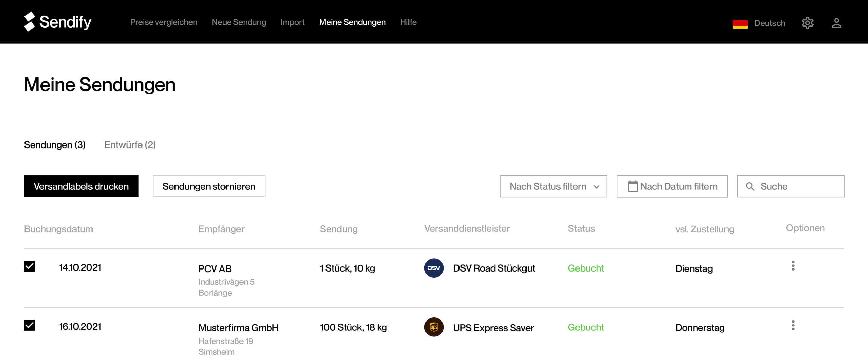Click the Sendung column header

click(x=339, y=229)
